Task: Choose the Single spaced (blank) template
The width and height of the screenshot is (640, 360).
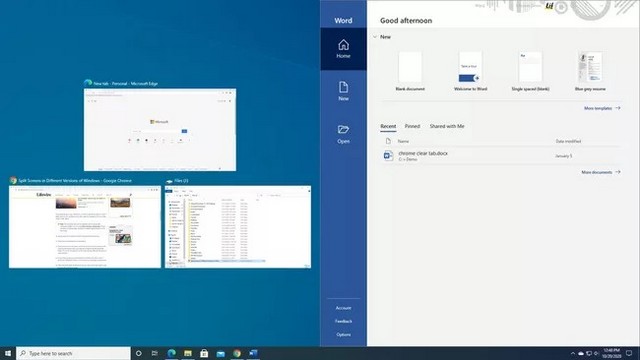Action: 530,71
